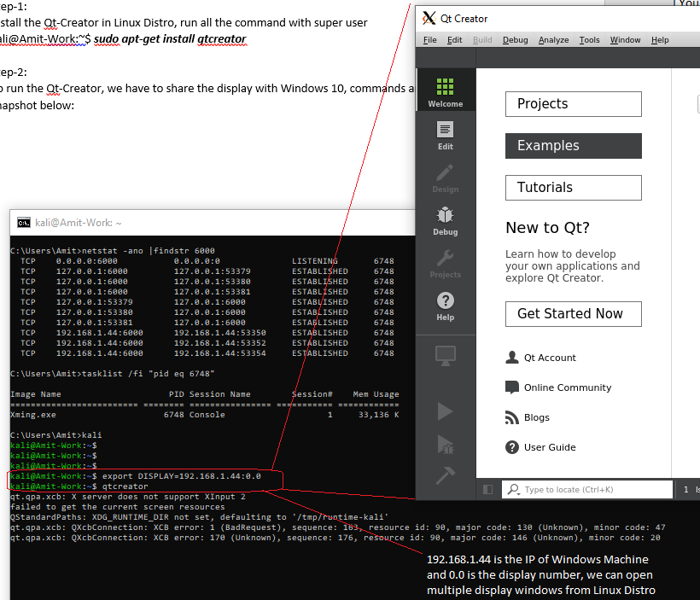The image size is (700, 600).
Task: Open Help mode in the sidebar
Action: click(x=445, y=305)
